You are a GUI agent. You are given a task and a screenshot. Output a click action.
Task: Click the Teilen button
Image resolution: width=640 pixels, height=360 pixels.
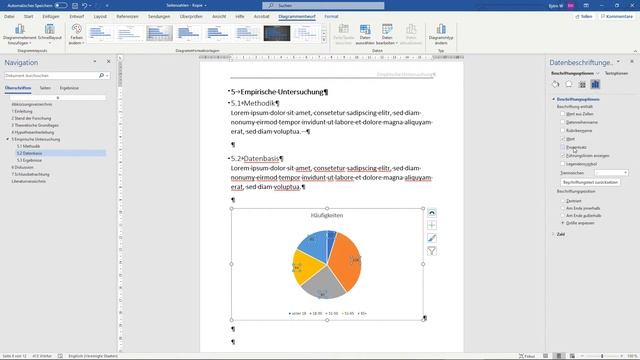point(584,16)
